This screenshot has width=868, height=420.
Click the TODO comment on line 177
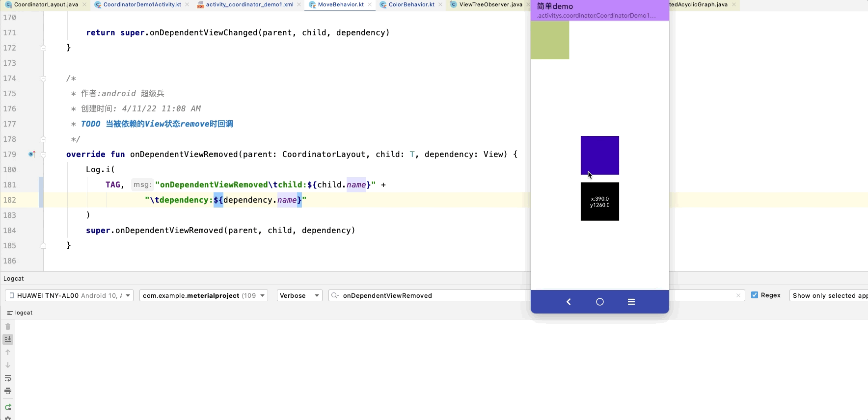point(157,124)
